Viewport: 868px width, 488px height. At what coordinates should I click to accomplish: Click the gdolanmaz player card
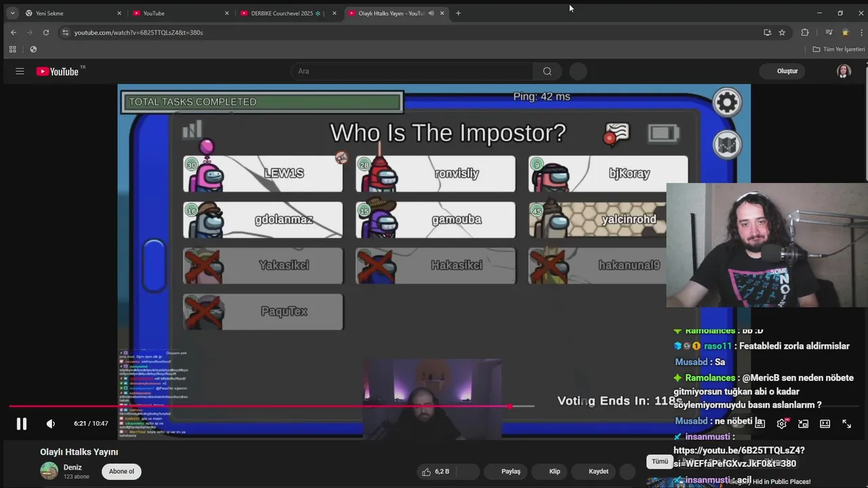pos(263,220)
